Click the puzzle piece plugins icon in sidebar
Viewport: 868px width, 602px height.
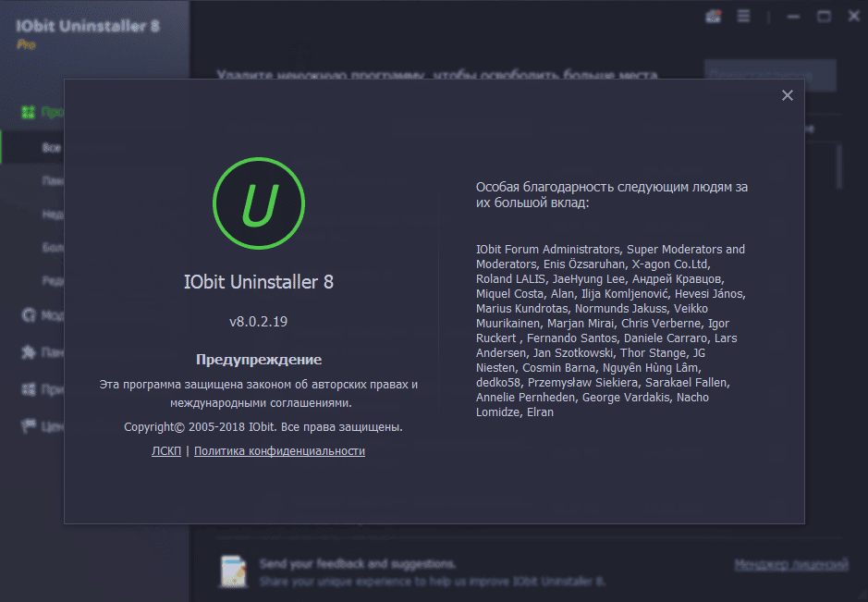29,352
